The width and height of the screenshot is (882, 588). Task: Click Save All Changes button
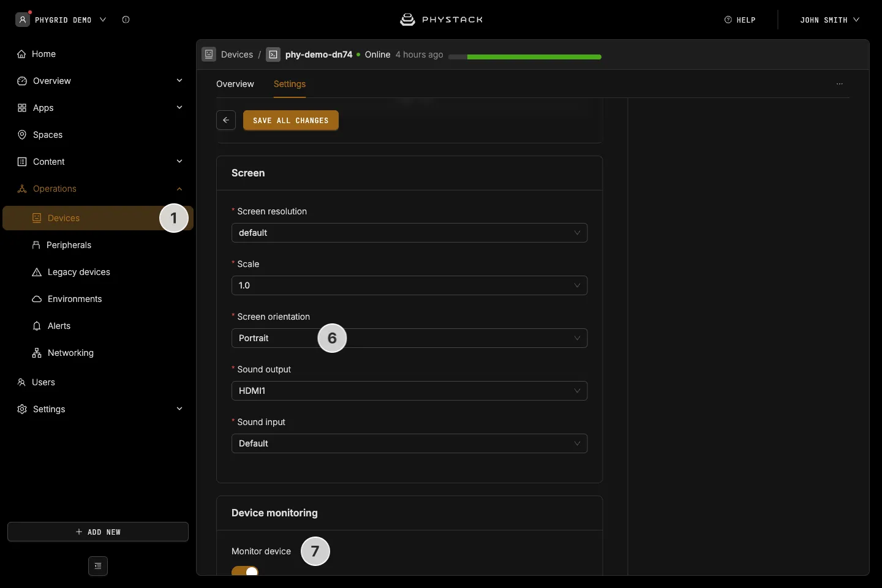click(291, 120)
